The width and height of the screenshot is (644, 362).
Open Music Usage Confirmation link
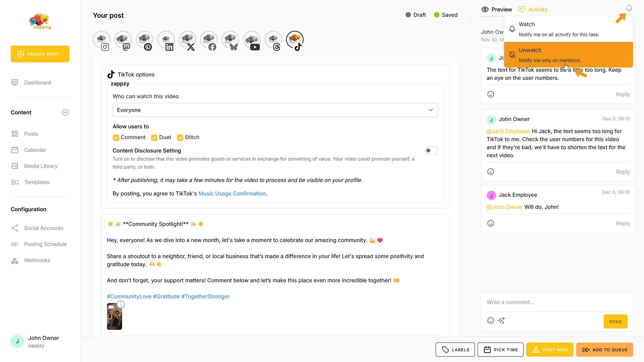(232, 193)
